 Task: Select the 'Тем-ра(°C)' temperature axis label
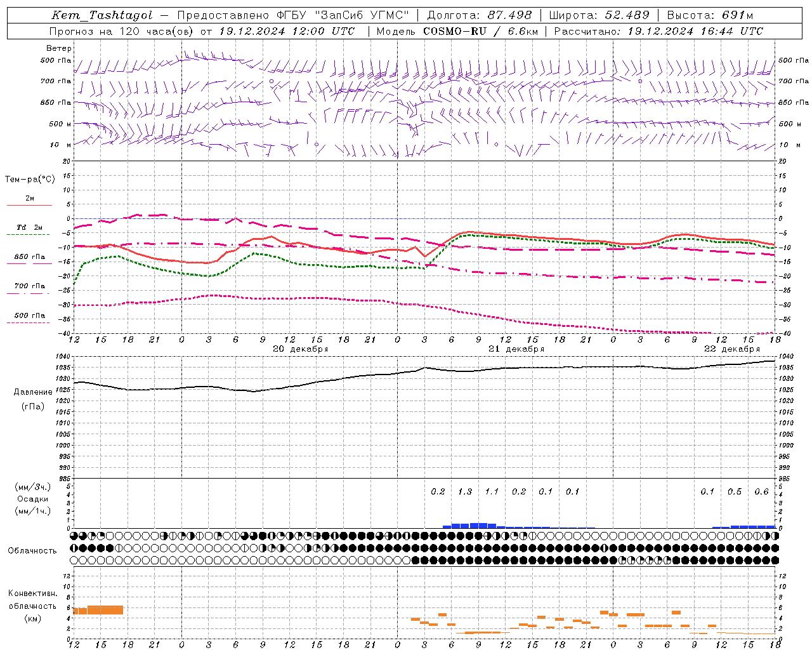(x=30, y=180)
